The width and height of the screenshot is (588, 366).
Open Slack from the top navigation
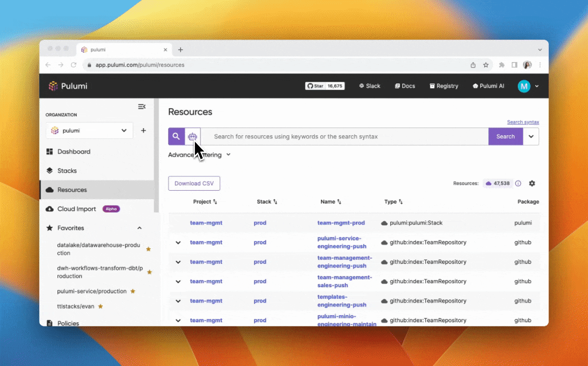tap(369, 86)
